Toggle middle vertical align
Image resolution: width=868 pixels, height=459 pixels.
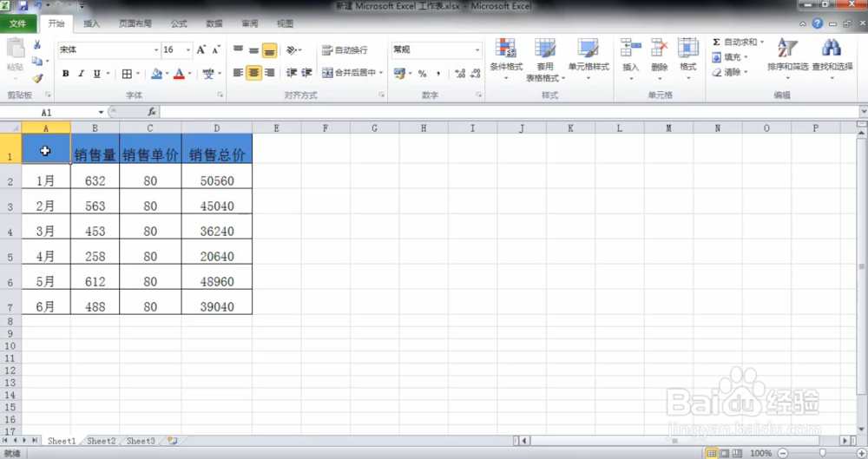(x=253, y=50)
